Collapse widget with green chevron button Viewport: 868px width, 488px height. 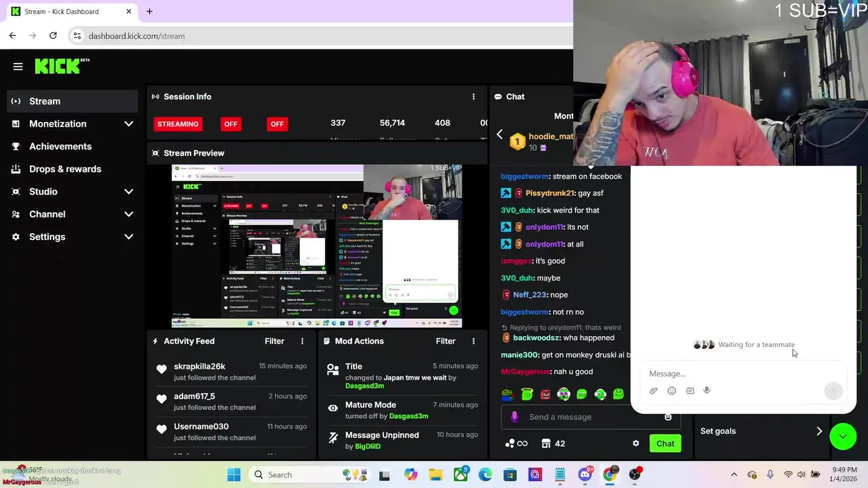[x=843, y=436]
